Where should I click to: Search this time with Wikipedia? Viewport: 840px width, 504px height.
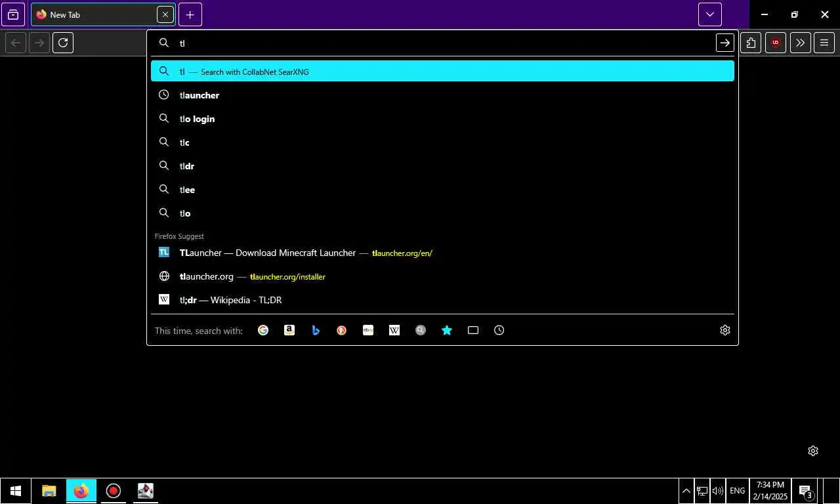coord(394,330)
